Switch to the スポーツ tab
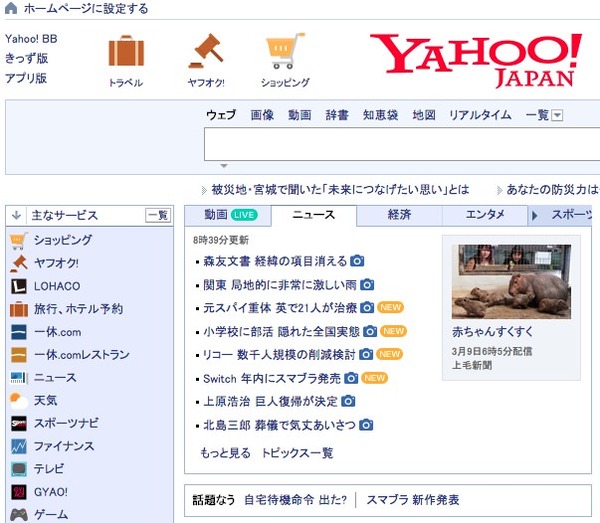 pos(572,215)
